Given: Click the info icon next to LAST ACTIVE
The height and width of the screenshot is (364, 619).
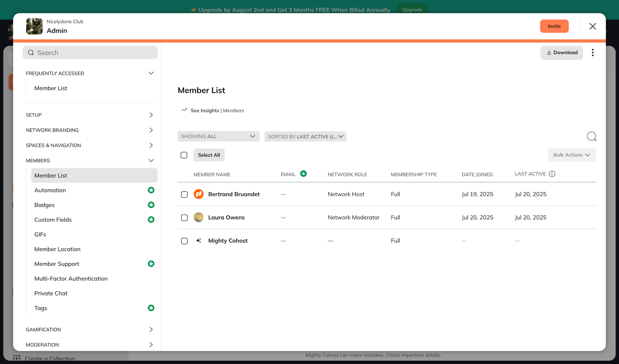Looking at the screenshot, I should [x=553, y=174].
